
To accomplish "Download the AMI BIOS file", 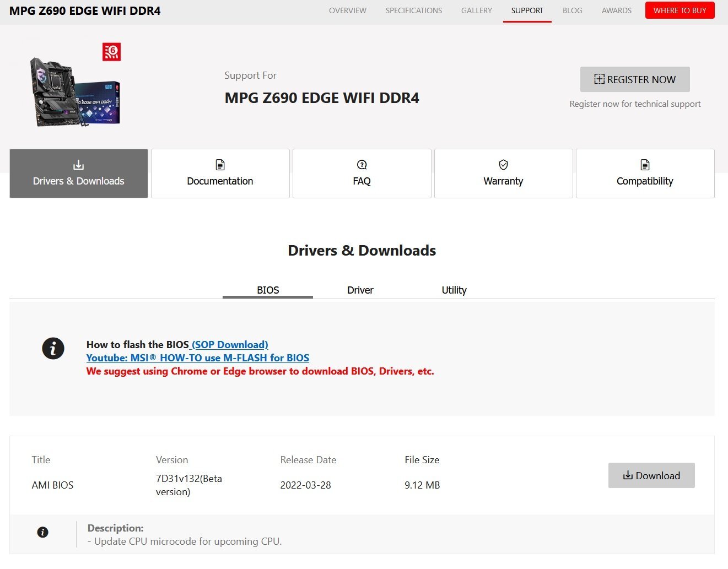I will 651,475.
